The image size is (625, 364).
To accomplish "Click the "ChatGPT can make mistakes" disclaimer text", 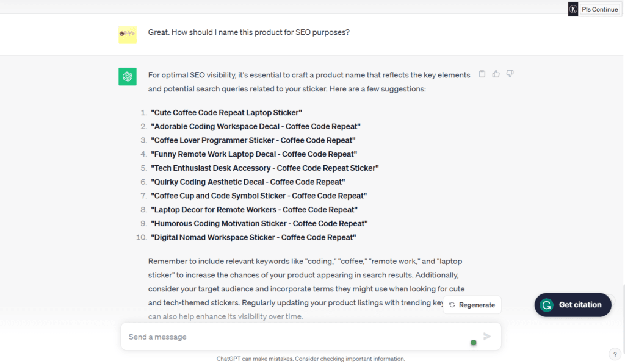I will click(x=311, y=359).
